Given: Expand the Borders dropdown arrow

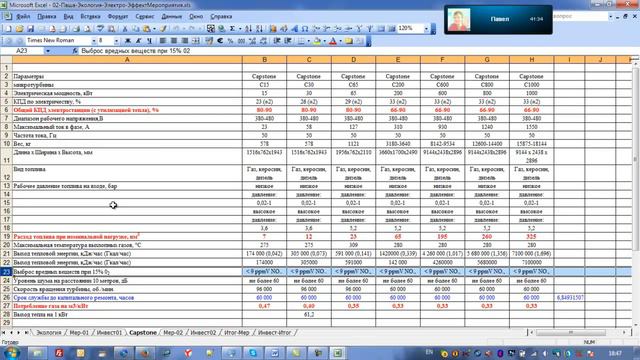Looking at the screenshot, I should (x=308, y=40).
